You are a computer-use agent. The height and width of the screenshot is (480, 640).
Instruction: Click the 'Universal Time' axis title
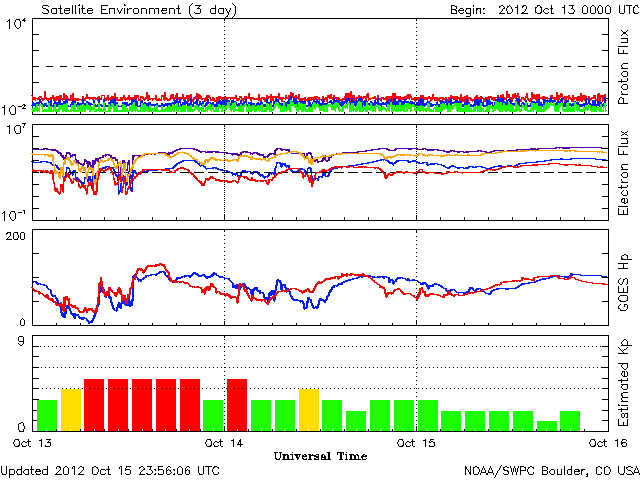tap(320, 456)
